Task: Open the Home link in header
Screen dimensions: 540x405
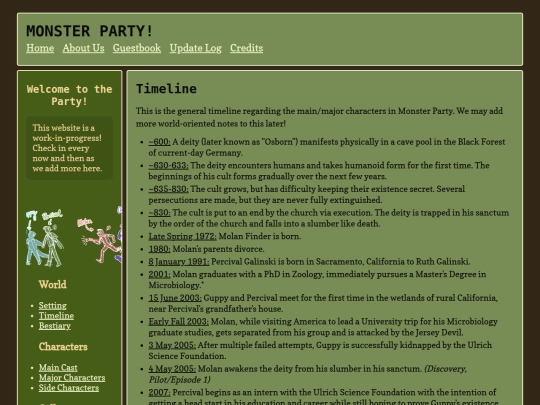Action: (40, 48)
